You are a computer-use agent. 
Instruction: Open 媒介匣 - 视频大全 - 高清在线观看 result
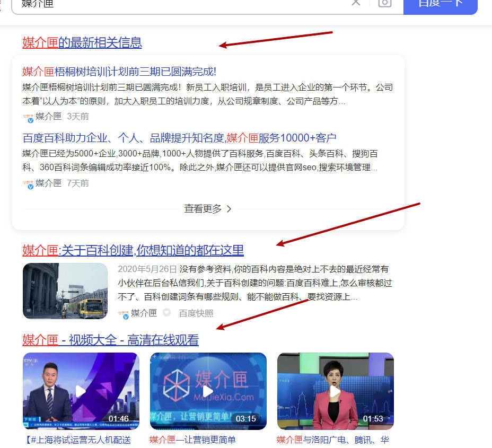pos(110,340)
